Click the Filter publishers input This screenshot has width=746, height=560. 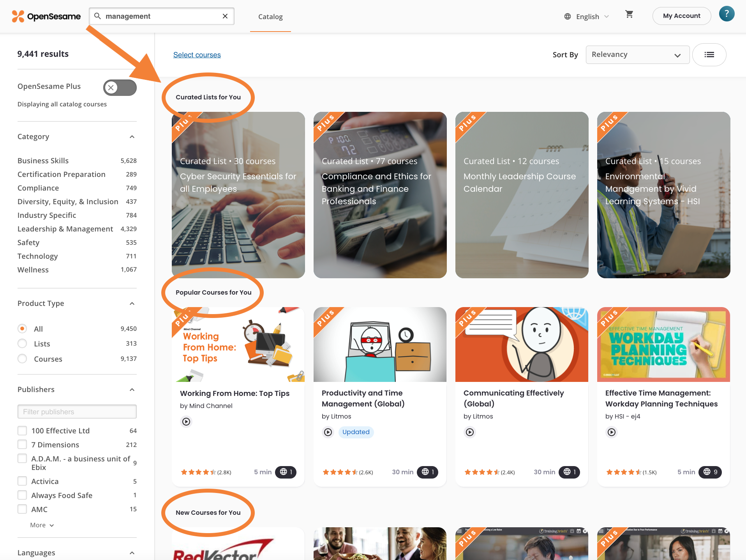tap(77, 412)
